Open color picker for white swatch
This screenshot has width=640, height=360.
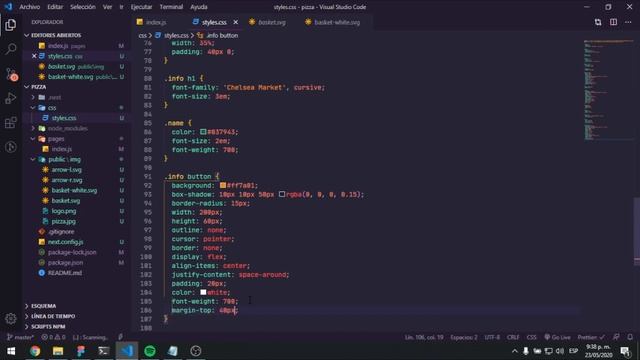point(203,292)
